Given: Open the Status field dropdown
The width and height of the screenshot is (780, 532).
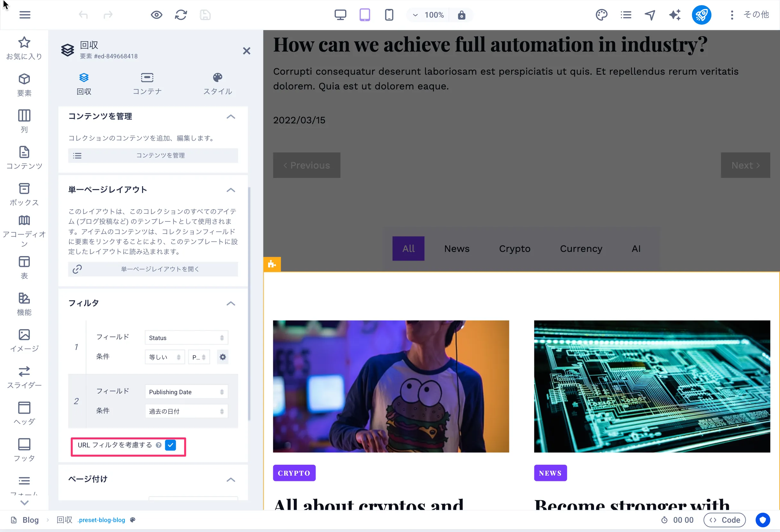Looking at the screenshot, I should [x=186, y=338].
